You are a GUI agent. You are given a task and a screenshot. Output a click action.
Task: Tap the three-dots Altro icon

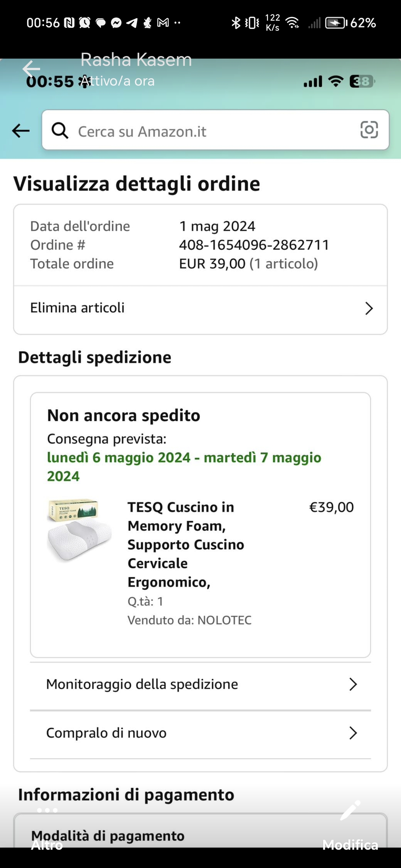click(47, 810)
